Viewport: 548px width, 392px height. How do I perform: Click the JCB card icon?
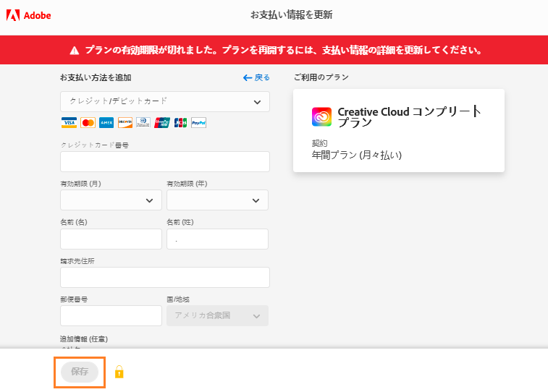click(x=180, y=123)
